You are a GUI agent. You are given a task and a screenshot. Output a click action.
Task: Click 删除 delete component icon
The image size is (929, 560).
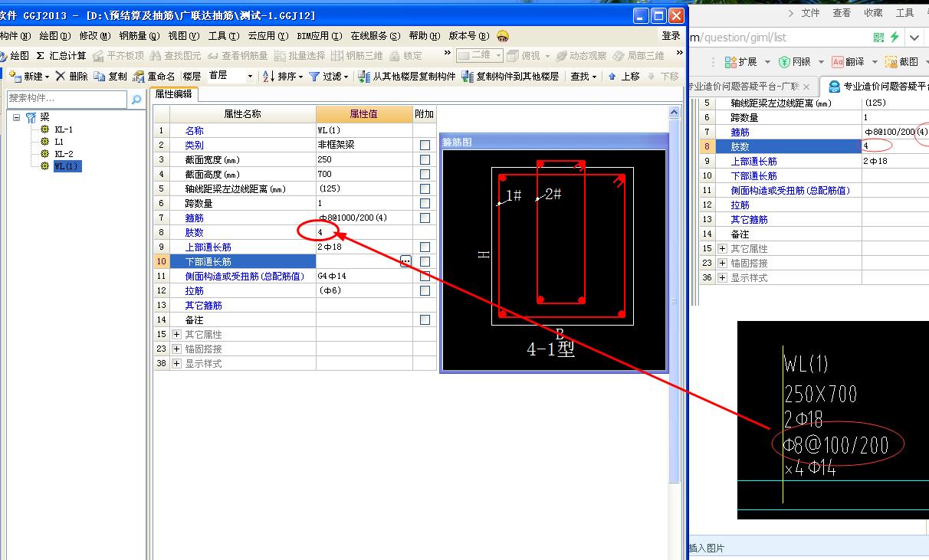71,77
